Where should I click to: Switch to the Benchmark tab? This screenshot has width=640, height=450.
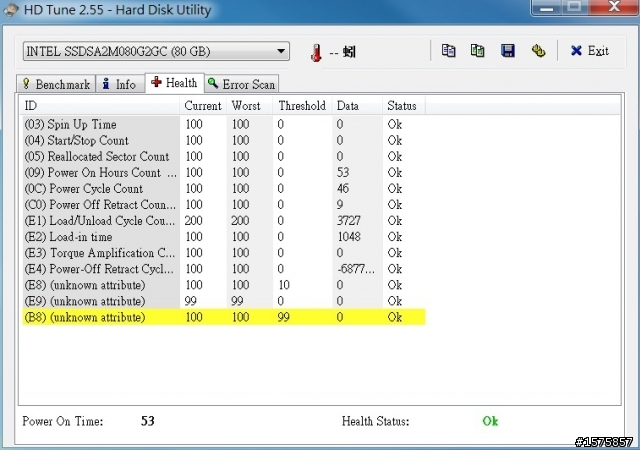[56, 84]
